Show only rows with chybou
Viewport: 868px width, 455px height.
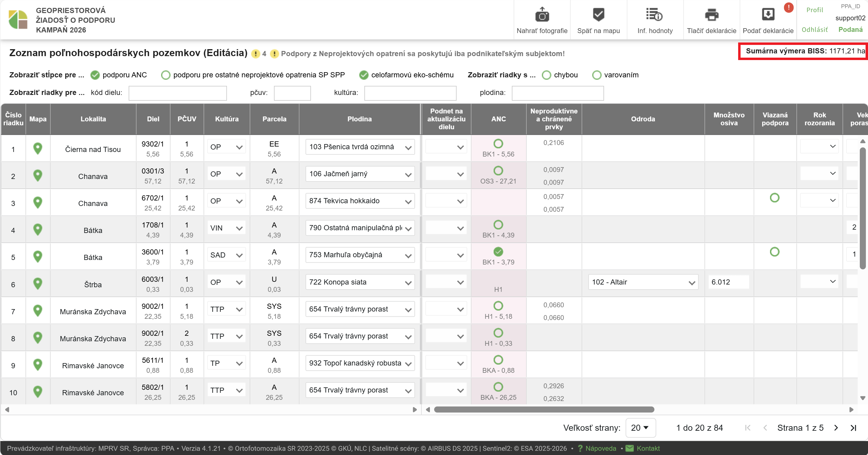(x=546, y=75)
